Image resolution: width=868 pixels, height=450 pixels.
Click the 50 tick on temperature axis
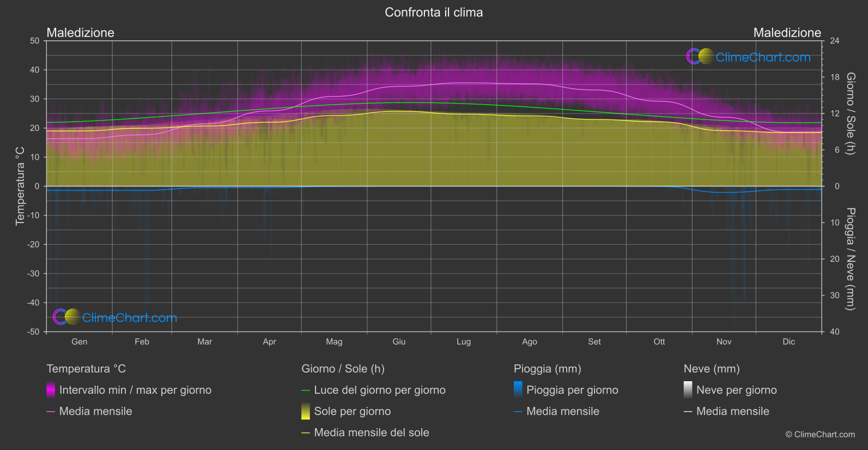(x=35, y=41)
